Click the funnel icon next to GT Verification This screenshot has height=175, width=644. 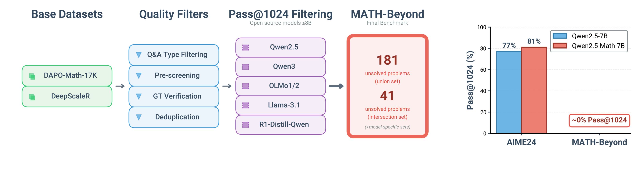[x=139, y=96]
